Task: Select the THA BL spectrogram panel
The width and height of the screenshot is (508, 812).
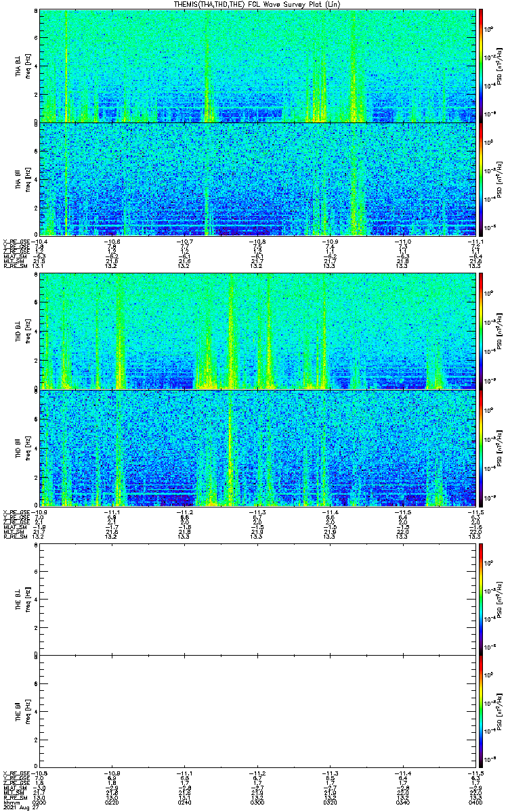Action: (257, 66)
